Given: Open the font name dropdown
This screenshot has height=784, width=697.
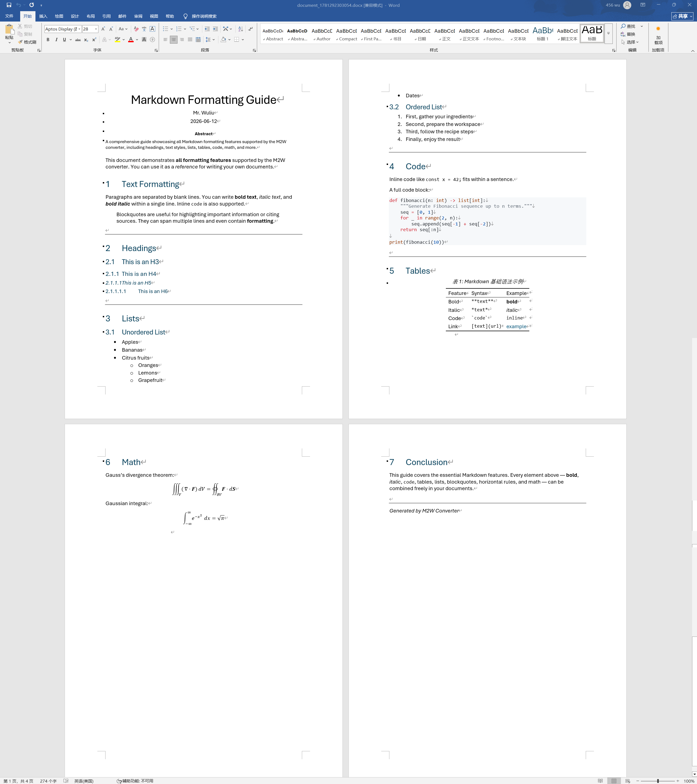Looking at the screenshot, I should coord(79,29).
